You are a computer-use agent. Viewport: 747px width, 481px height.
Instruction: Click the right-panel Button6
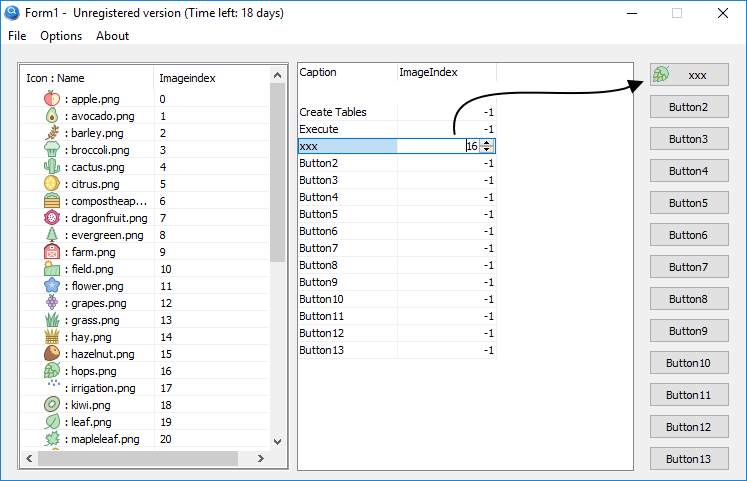(689, 235)
